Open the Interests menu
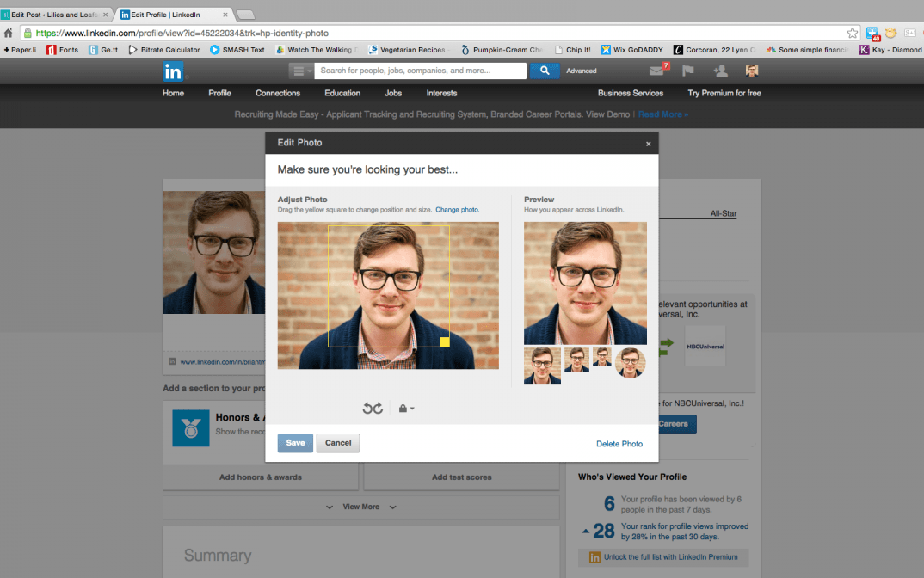Screen dimensions: 924x578 (x=441, y=93)
